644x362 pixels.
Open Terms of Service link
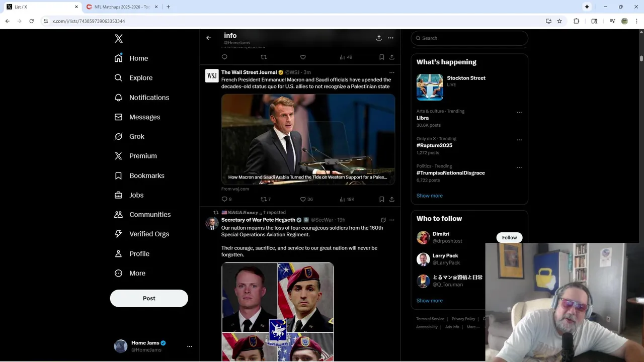tap(430, 319)
